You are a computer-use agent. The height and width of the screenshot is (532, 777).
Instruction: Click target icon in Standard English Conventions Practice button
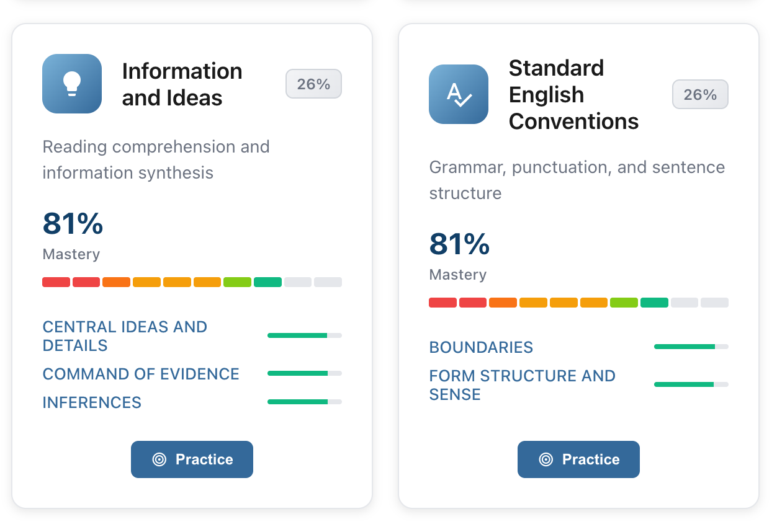click(546, 459)
